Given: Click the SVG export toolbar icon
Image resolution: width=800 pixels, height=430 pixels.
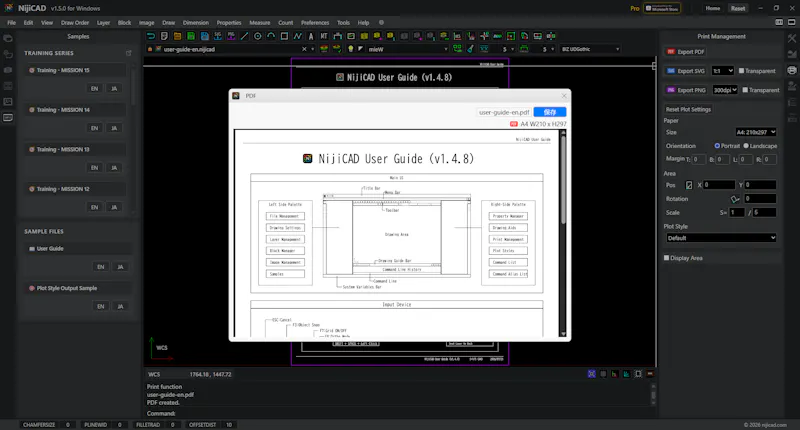Looking at the screenshot, I should click(218, 36).
